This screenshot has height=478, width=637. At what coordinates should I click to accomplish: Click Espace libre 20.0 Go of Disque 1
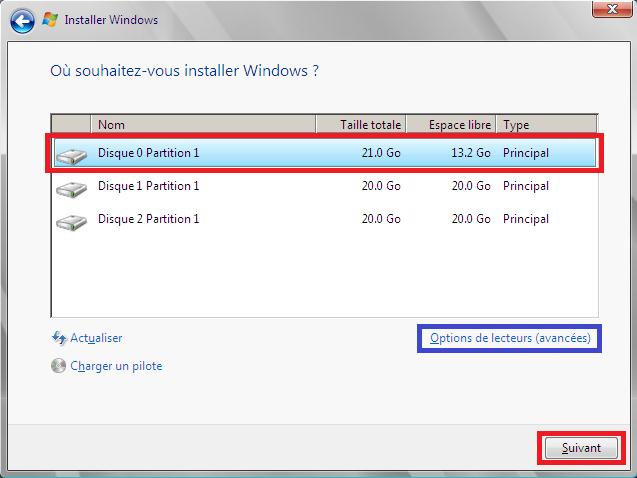click(471, 186)
